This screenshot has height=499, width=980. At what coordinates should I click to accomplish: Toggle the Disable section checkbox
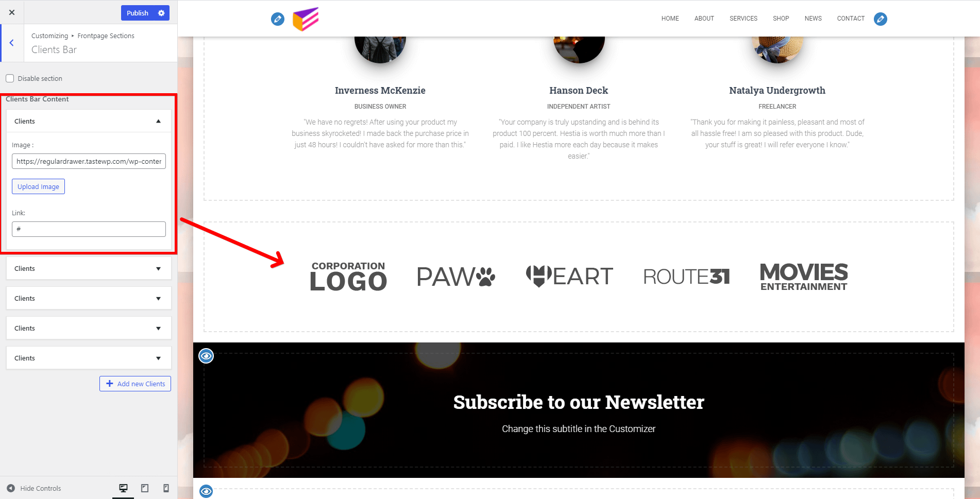point(10,78)
